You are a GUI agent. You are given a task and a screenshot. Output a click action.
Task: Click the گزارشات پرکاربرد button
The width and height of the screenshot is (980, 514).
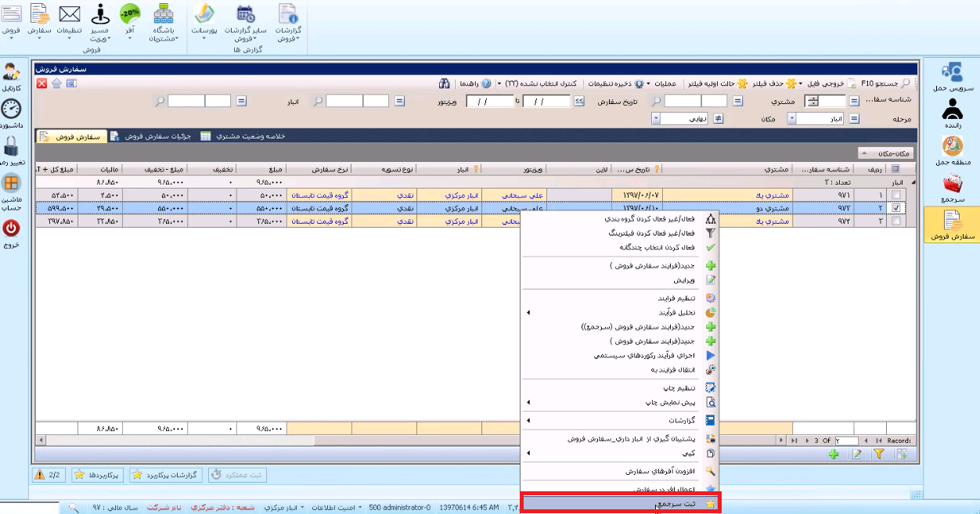(x=165, y=475)
